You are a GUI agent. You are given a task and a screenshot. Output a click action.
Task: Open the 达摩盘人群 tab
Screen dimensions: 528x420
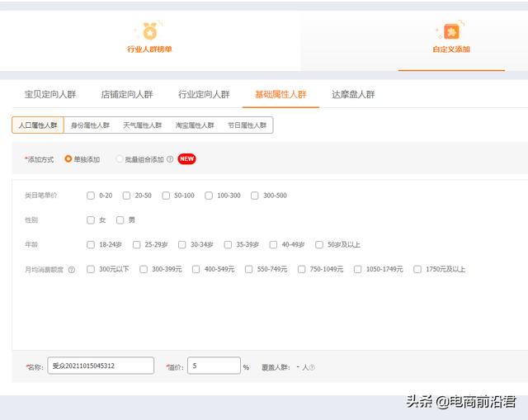pos(353,95)
